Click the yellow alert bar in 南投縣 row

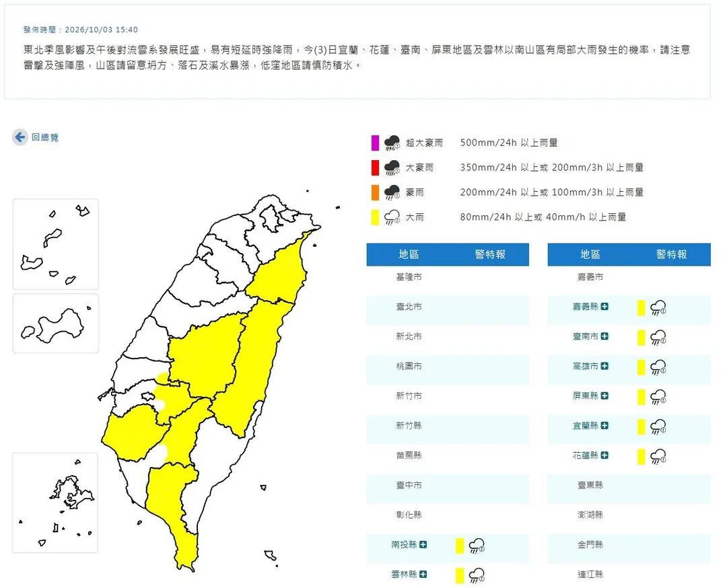pos(460,546)
